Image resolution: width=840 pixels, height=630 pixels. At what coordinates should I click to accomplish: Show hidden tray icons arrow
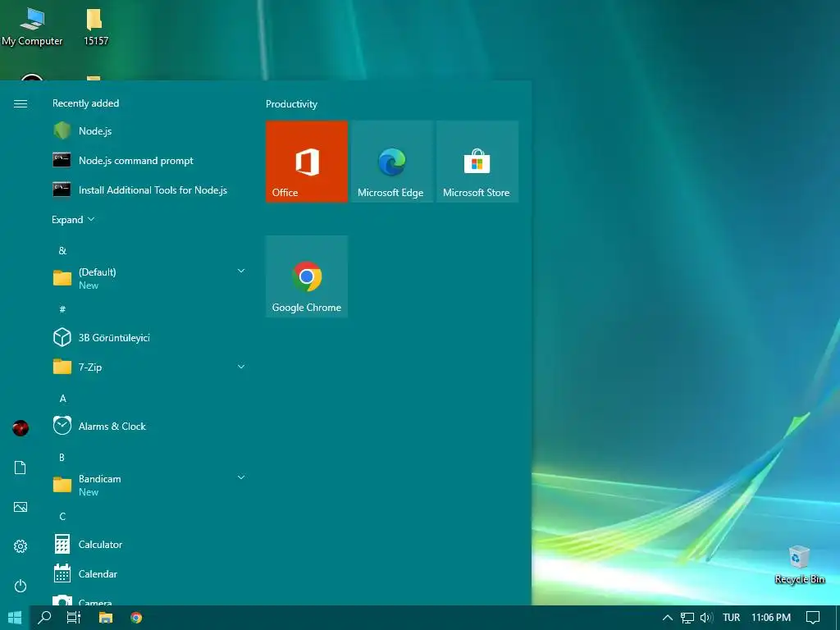[x=668, y=618]
